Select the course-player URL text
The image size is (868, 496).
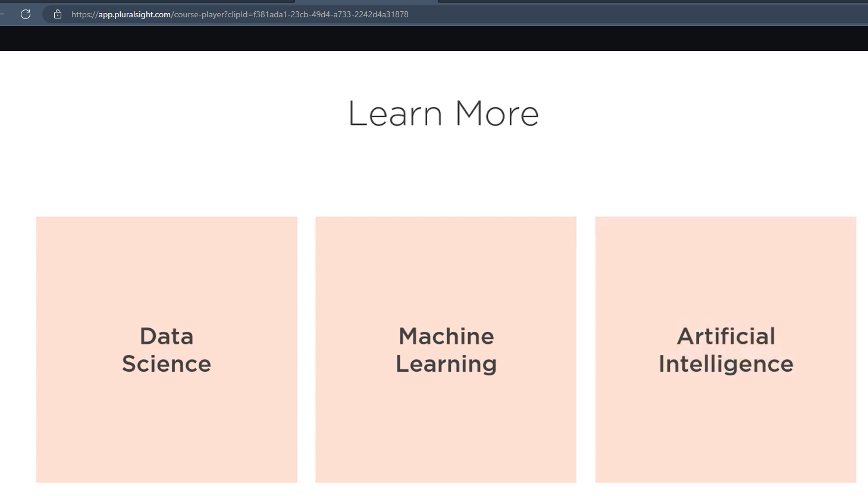[x=238, y=14]
